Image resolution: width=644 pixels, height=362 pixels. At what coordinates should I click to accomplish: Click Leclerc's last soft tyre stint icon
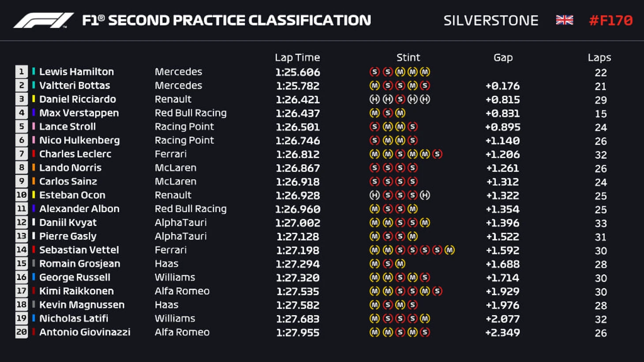(x=437, y=154)
